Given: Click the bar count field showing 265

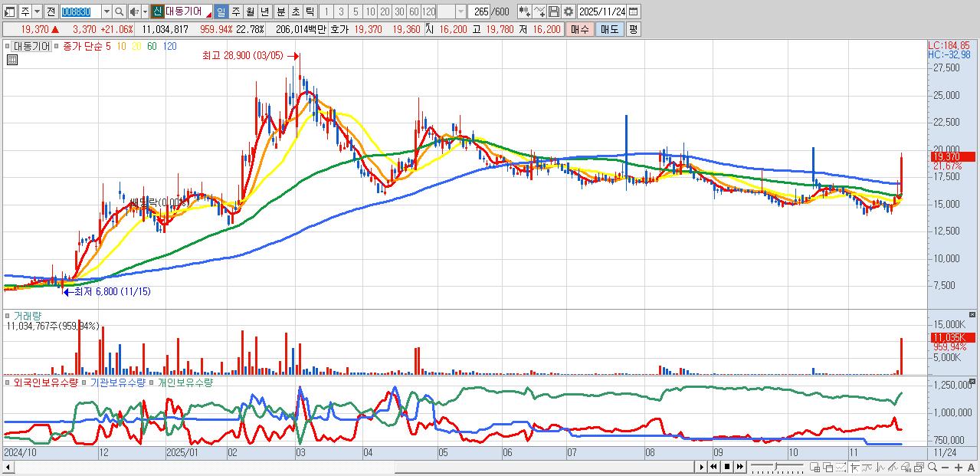Looking at the screenshot, I should [x=480, y=12].
